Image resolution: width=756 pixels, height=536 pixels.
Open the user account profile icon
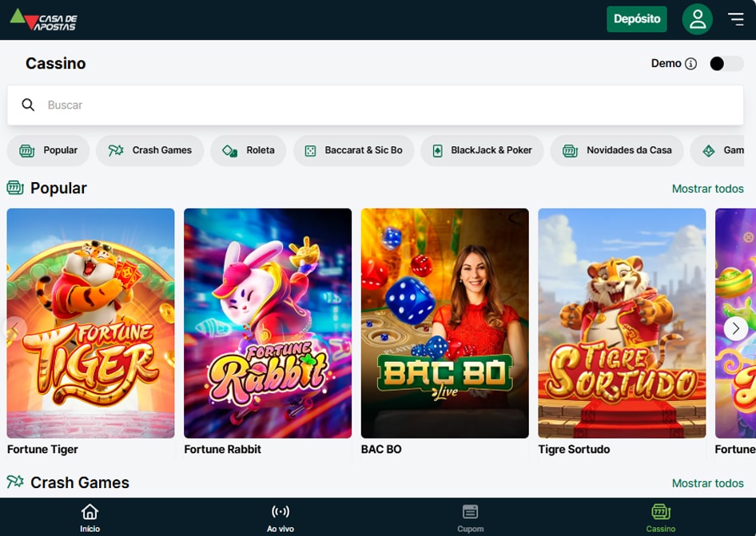pos(697,19)
